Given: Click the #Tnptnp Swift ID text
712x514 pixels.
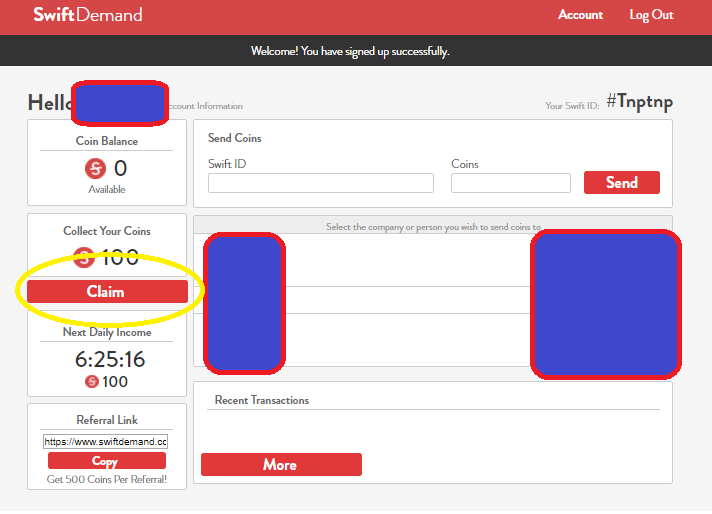Looking at the screenshot, I should click(639, 101).
